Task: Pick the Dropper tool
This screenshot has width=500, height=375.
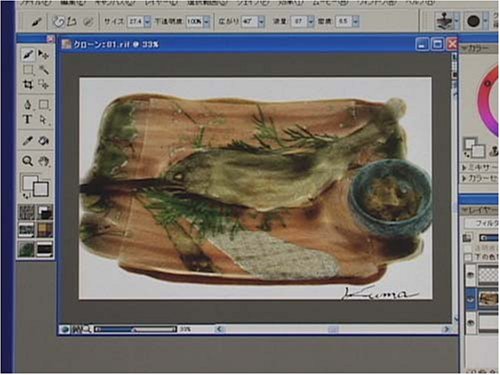Action: tap(28, 141)
